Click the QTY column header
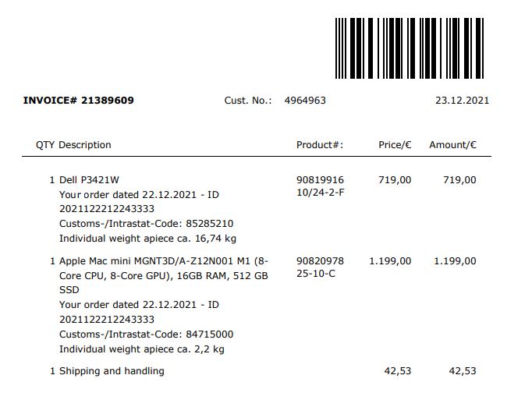 45,145
